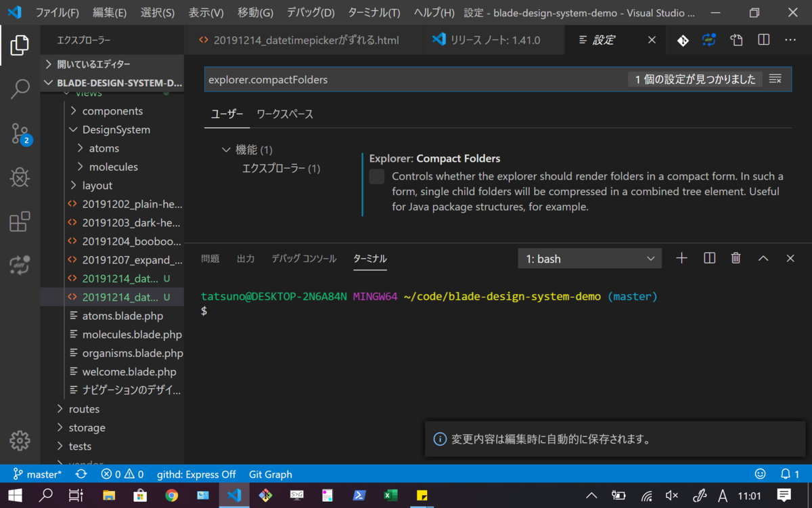812x508 pixels.
Task: Open Source Control view with 2 badge
Action: pos(20,133)
